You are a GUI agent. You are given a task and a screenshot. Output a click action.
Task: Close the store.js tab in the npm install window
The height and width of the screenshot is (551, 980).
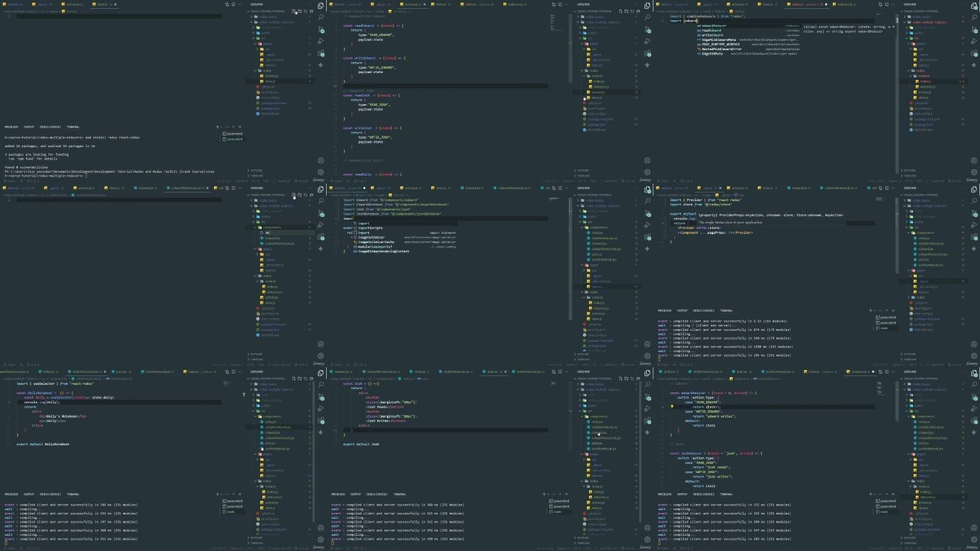pos(115,4)
